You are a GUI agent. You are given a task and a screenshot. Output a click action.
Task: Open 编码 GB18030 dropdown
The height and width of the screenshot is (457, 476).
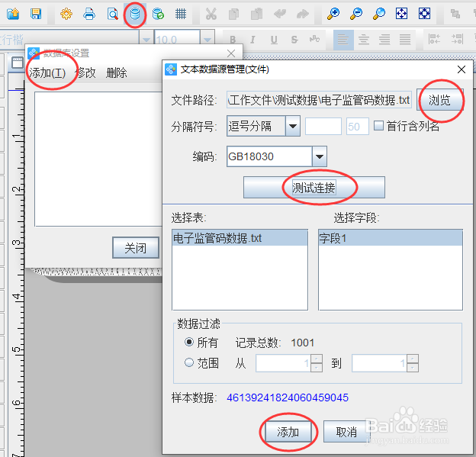click(x=320, y=156)
